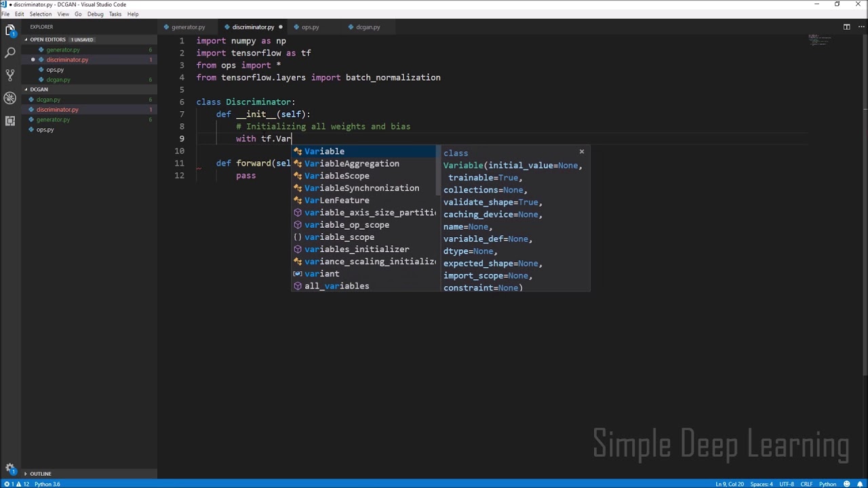Choose the VariableAggregation suggestion
Screen dimensions: 868x488
(x=364, y=163)
